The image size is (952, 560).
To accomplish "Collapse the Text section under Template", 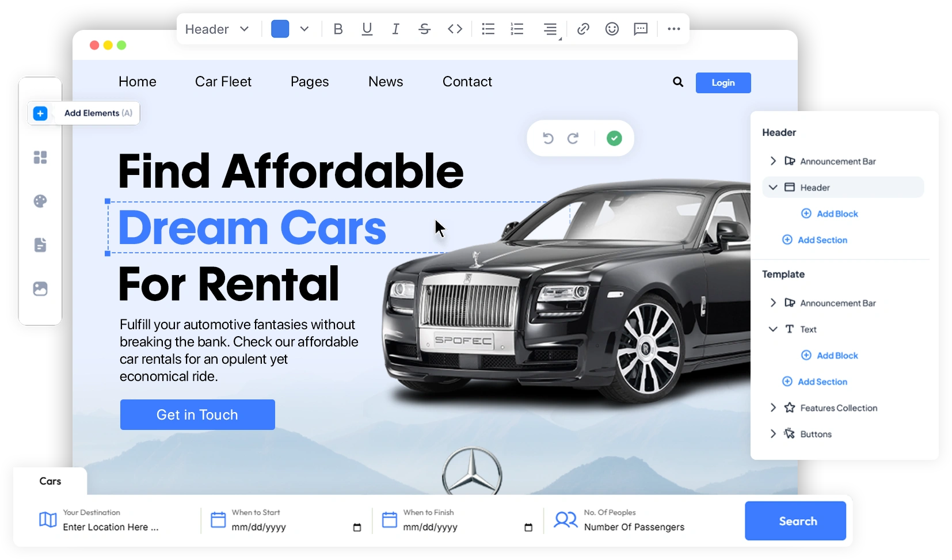I will (773, 329).
